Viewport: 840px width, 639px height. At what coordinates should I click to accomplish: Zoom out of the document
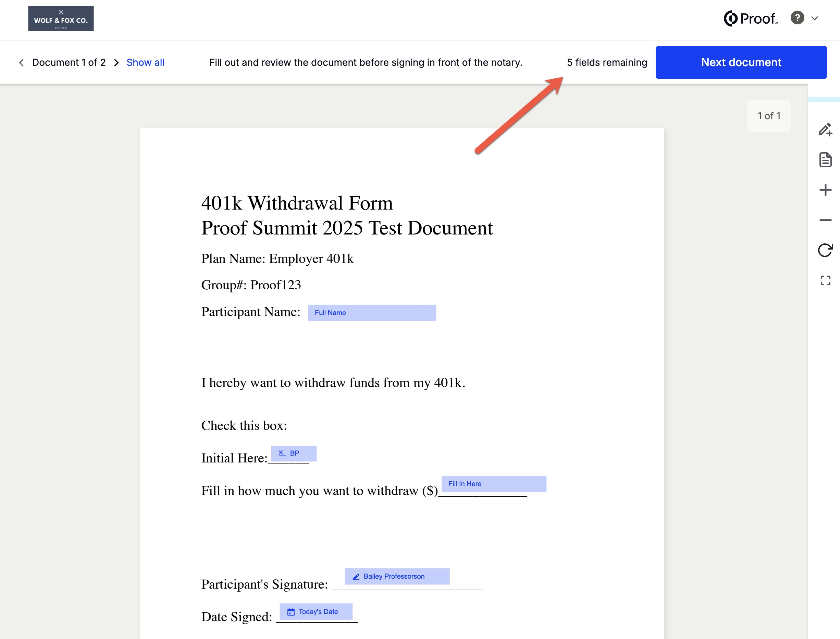pos(825,220)
